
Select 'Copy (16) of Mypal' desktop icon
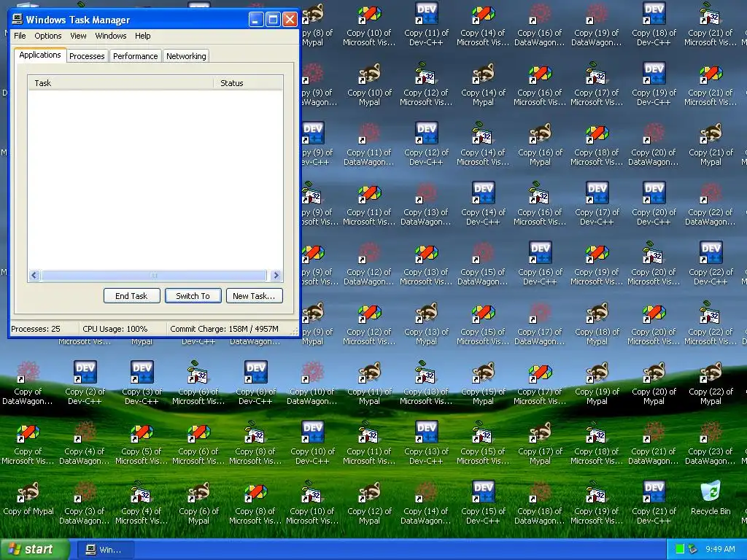click(540, 144)
